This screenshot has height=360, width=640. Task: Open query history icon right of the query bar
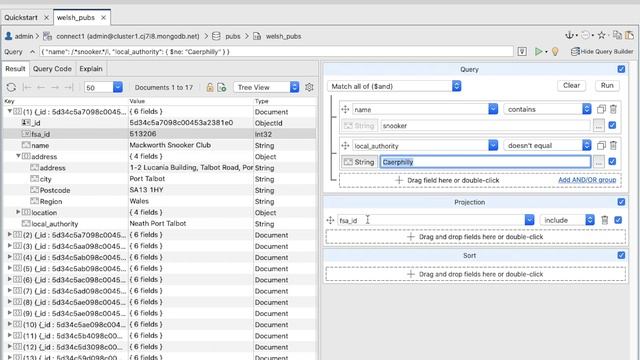[x=522, y=51]
